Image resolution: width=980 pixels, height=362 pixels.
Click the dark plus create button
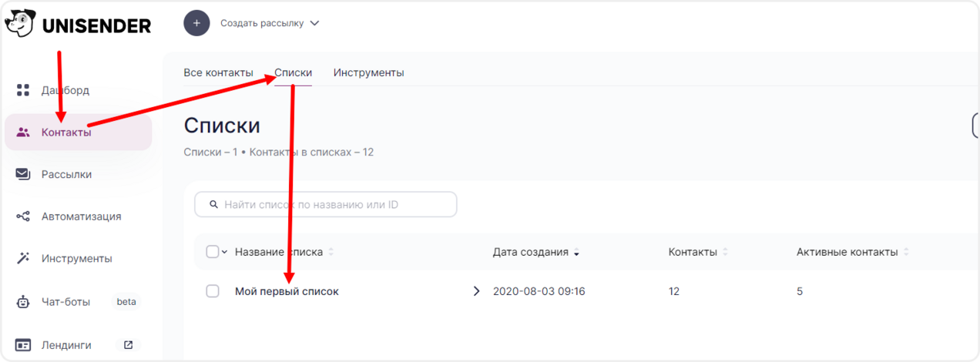pyautogui.click(x=196, y=23)
